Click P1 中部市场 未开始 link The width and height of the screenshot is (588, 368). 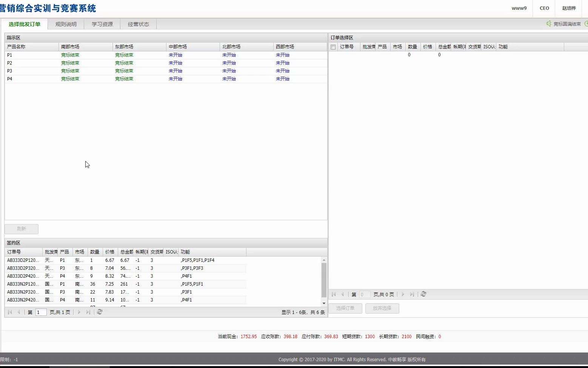(175, 55)
